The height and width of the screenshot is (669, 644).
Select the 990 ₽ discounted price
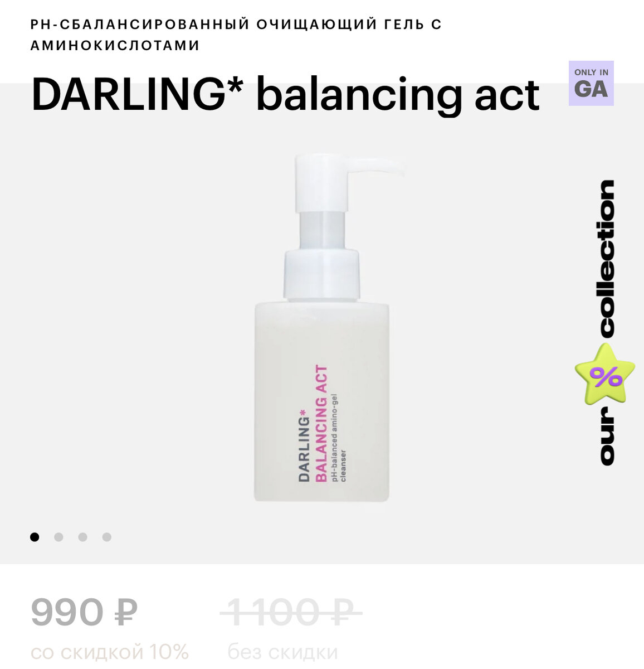point(84,612)
